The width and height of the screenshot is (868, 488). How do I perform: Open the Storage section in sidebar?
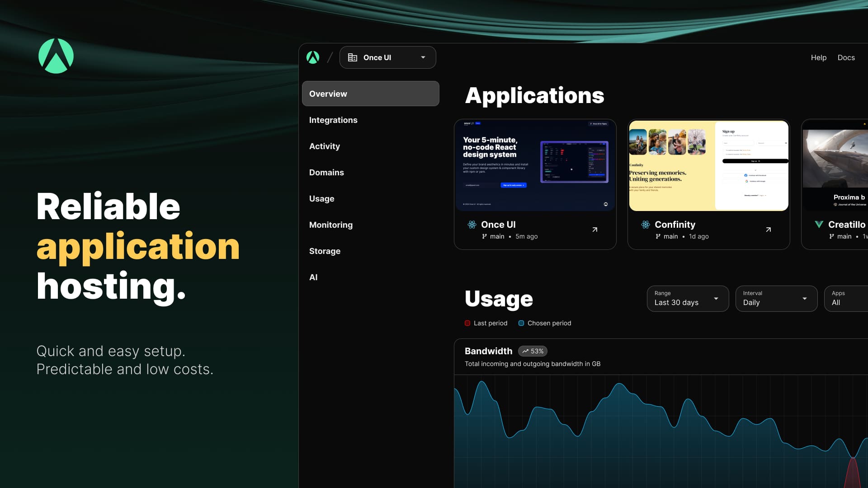pyautogui.click(x=325, y=251)
